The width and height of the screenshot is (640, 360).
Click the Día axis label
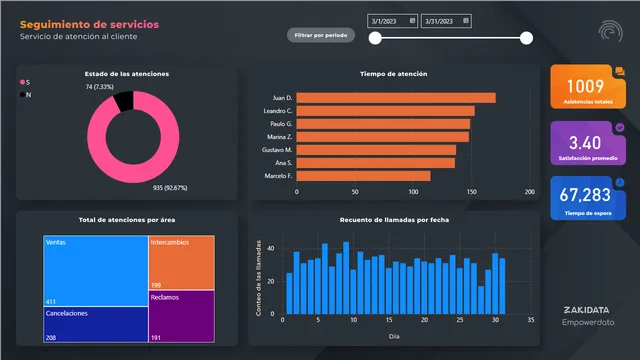pyautogui.click(x=394, y=337)
